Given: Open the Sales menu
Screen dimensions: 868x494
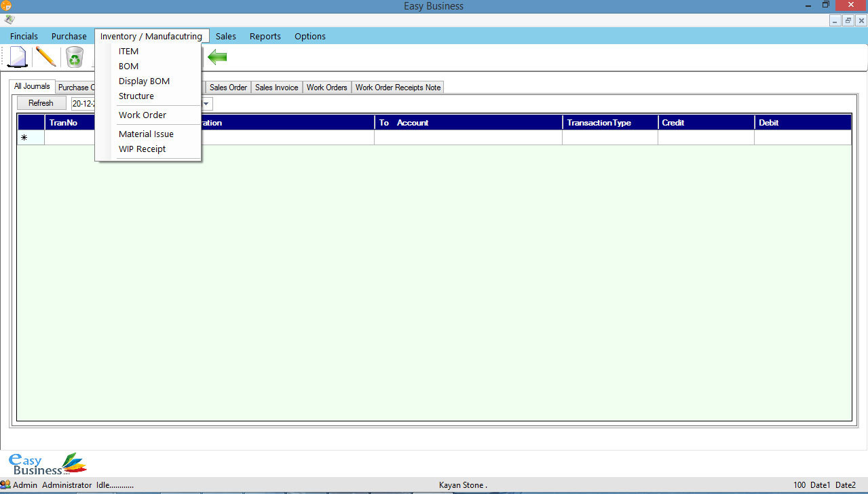Looking at the screenshot, I should tap(226, 36).
